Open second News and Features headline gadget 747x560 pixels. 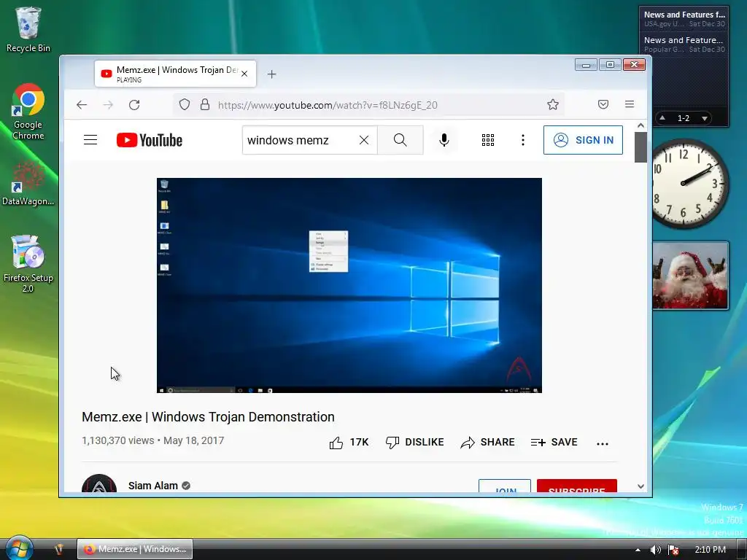684,44
